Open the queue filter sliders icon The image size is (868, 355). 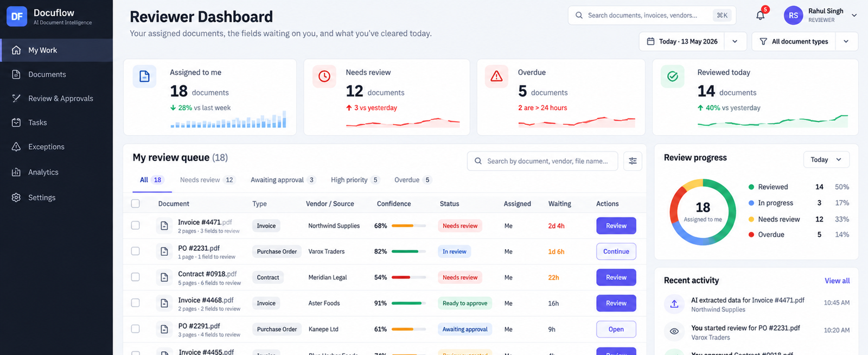633,161
